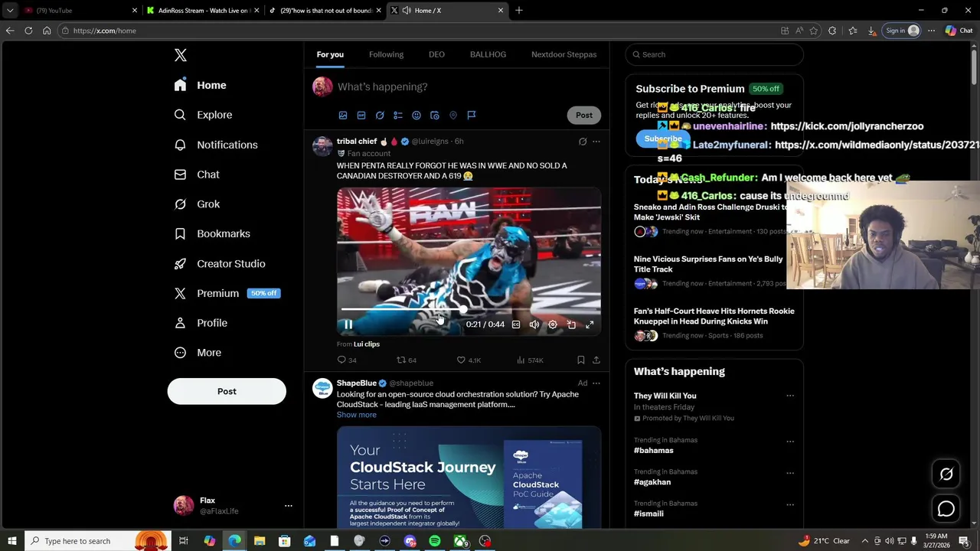The width and height of the screenshot is (980, 551).
Task: Open more options on ShapeBlue ad
Action: (x=596, y=383)
